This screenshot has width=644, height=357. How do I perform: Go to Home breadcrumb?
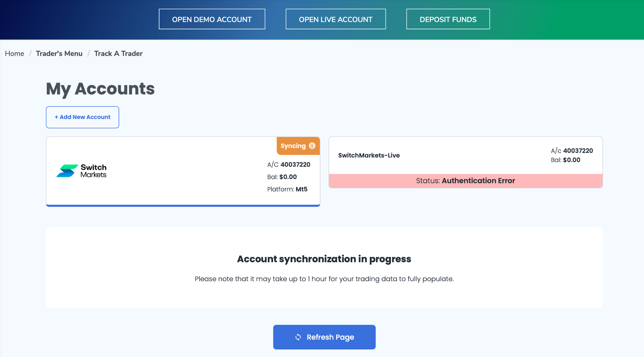tap(14, 54)
